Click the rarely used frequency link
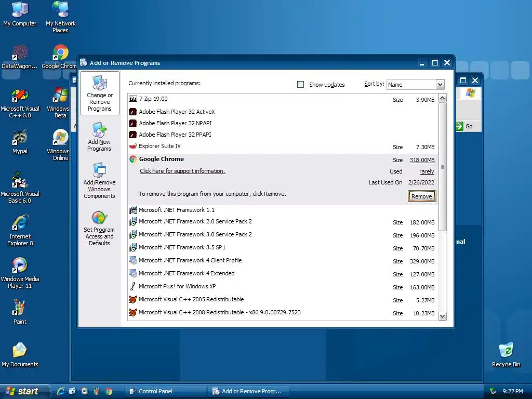The image size is (532, 399). (x=427, y=171)
